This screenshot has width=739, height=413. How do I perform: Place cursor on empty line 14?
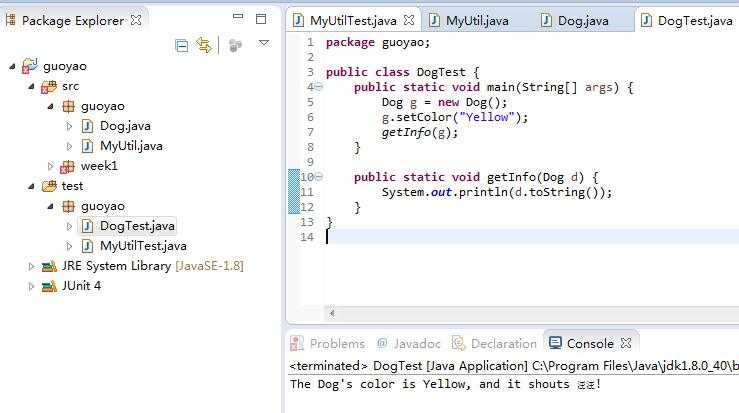(532, 237)
